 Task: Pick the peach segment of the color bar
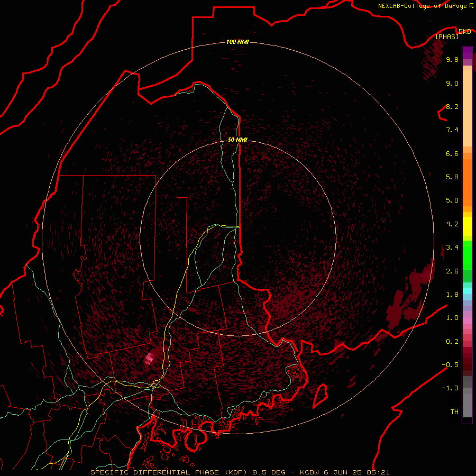(x=467, y=106)
